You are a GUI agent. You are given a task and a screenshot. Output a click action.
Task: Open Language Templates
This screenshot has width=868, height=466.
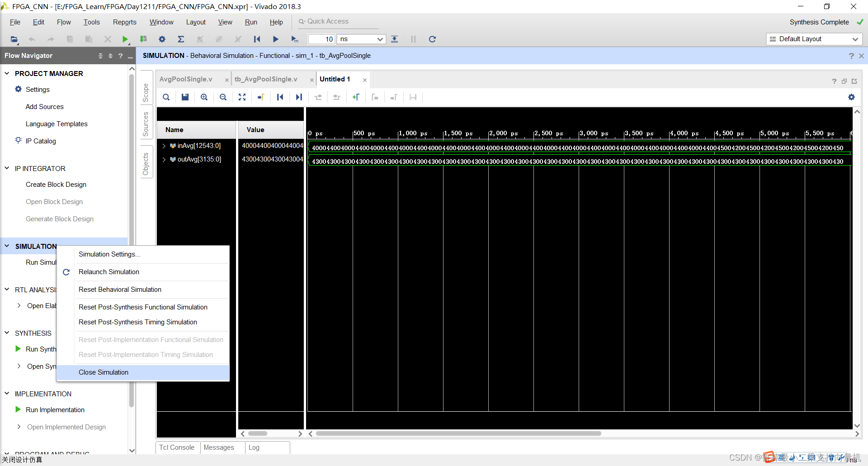point(57,124)
